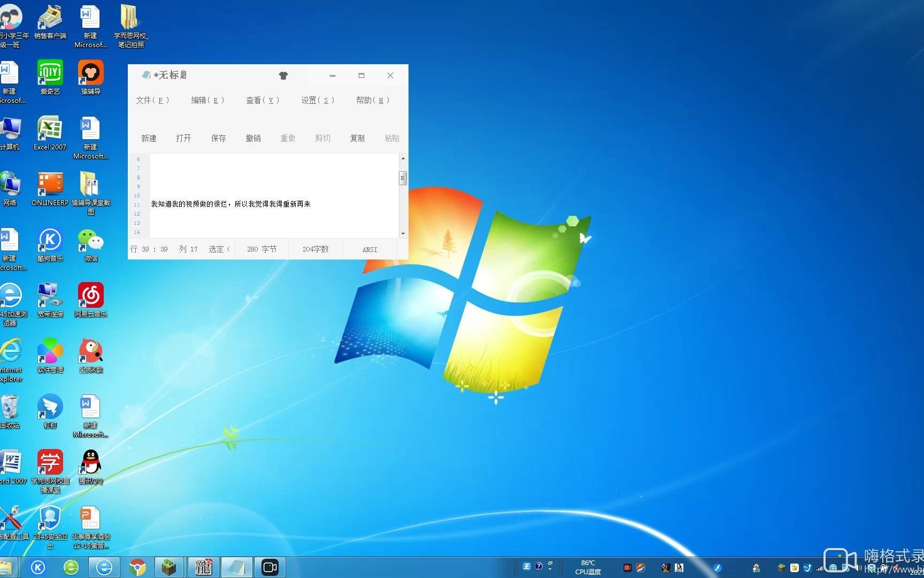
Task: Select the ONLINEERP desktop icon
Action: click(x=50, y=189)
